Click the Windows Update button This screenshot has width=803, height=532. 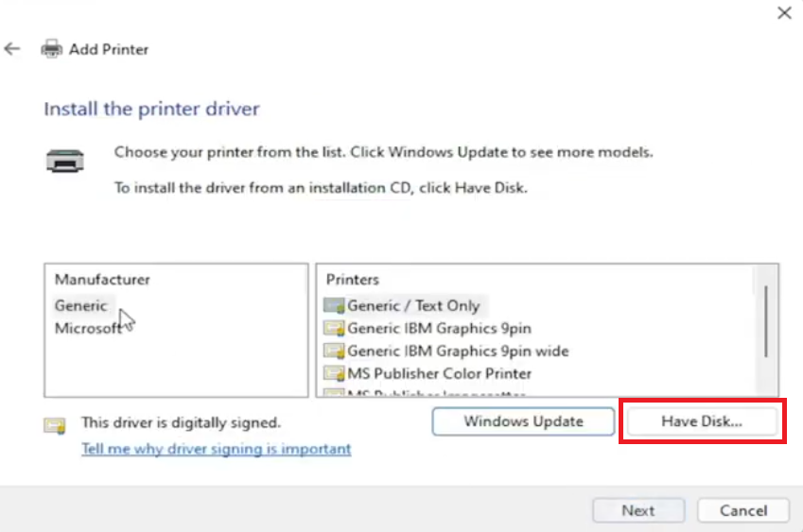coord(523,421)
